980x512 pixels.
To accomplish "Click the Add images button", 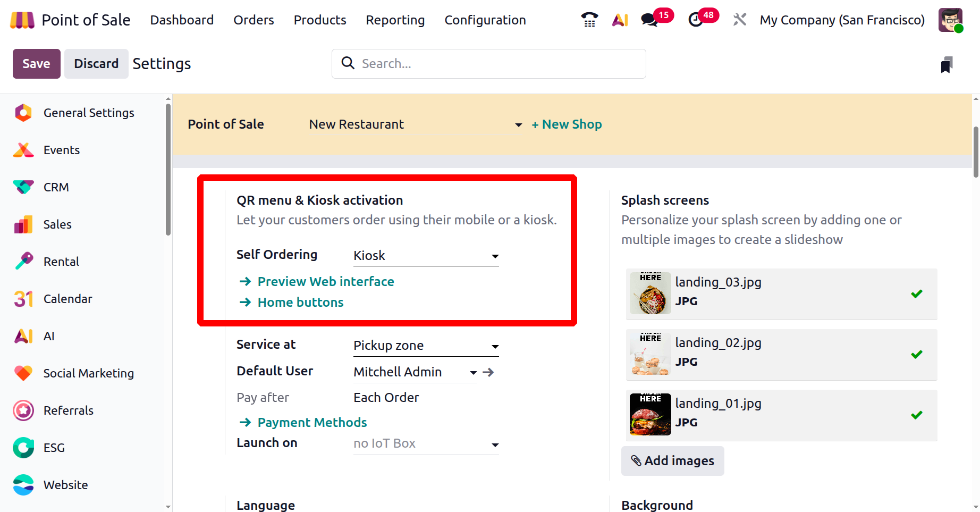I will tap(672, 461).
